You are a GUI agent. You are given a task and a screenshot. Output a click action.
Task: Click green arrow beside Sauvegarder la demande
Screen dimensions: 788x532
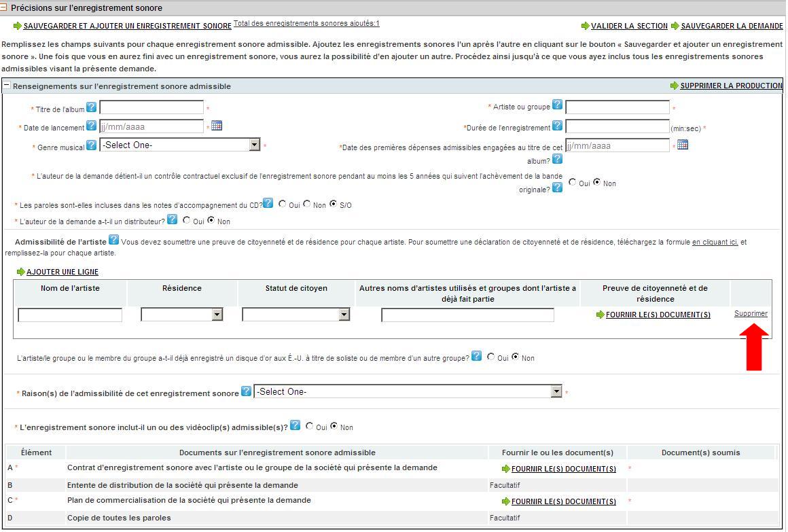click(x=675, y=26)
